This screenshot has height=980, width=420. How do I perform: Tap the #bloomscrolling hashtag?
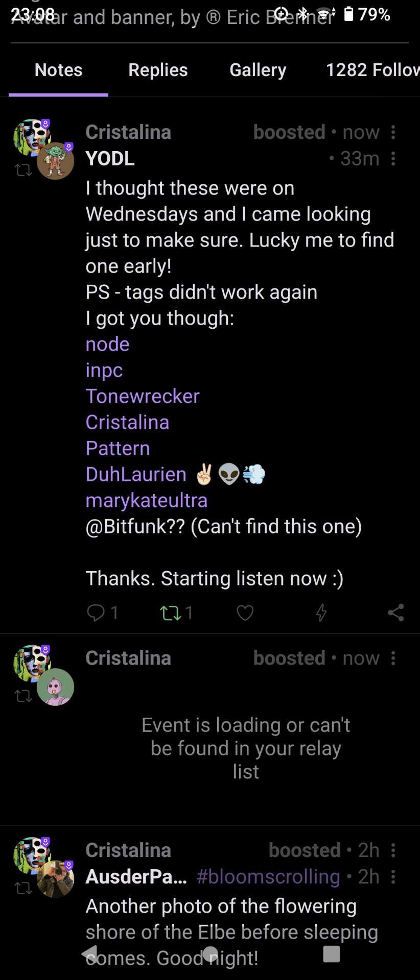click(x=268, y=876)
